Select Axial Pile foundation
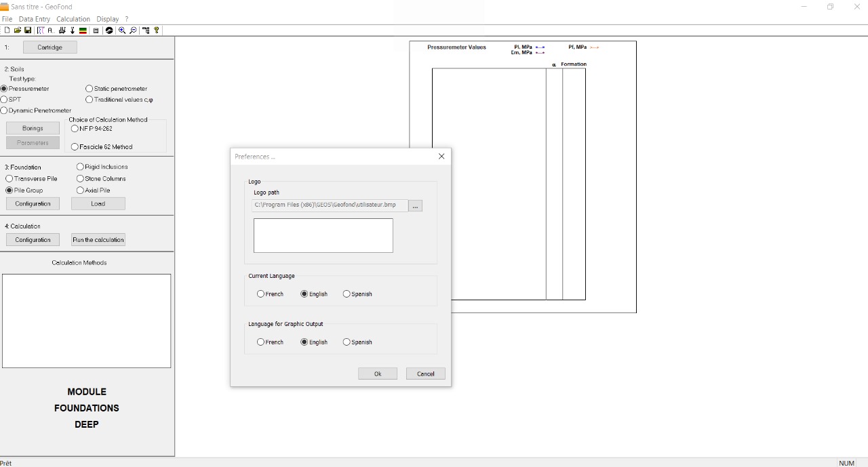Image resolution: width=868 pixels, height=467 pixels. click(x=94, y=190)
